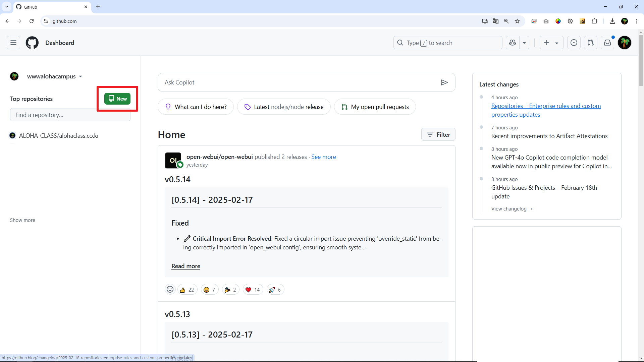Click into the Ask Copilot input

click(x=300, y=82)
